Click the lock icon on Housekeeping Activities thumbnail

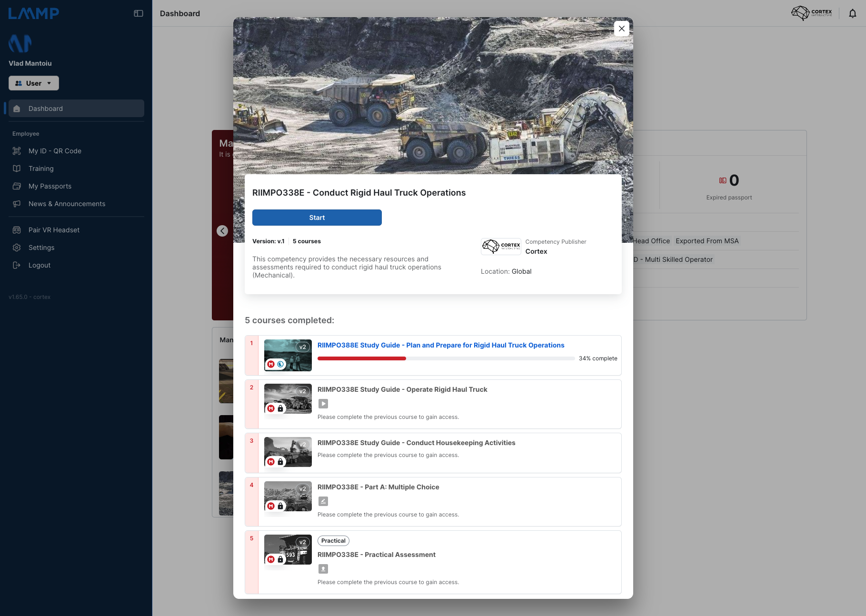(280, 462)
